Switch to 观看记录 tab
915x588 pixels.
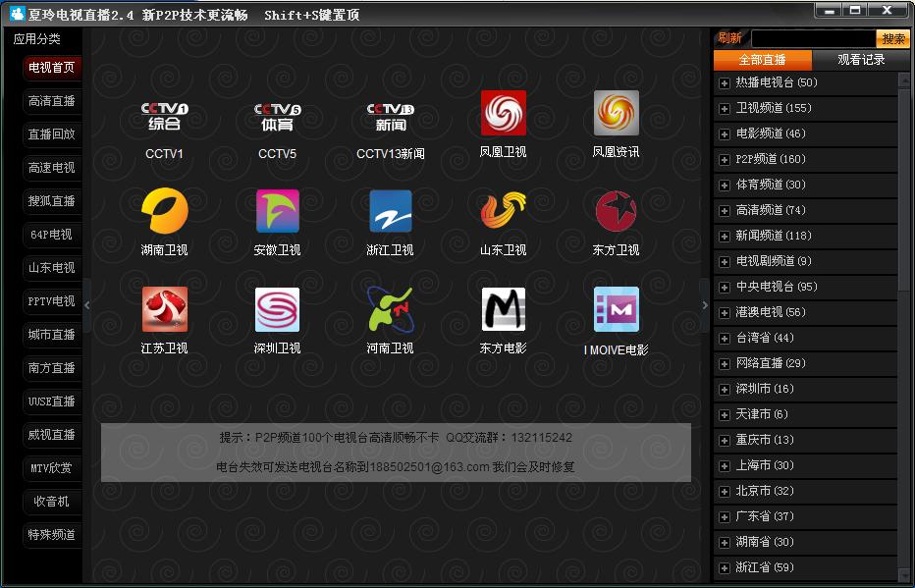click(861, 60)
